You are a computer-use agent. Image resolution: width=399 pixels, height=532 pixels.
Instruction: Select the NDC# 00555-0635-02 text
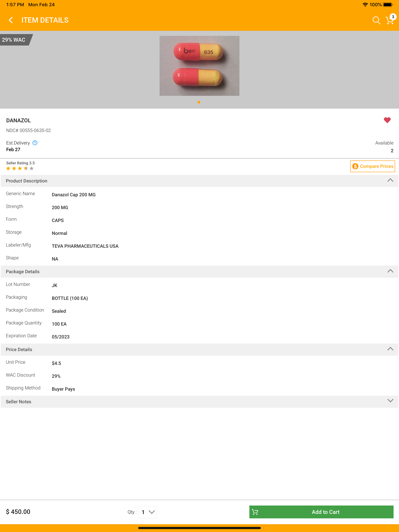[28, 130]
